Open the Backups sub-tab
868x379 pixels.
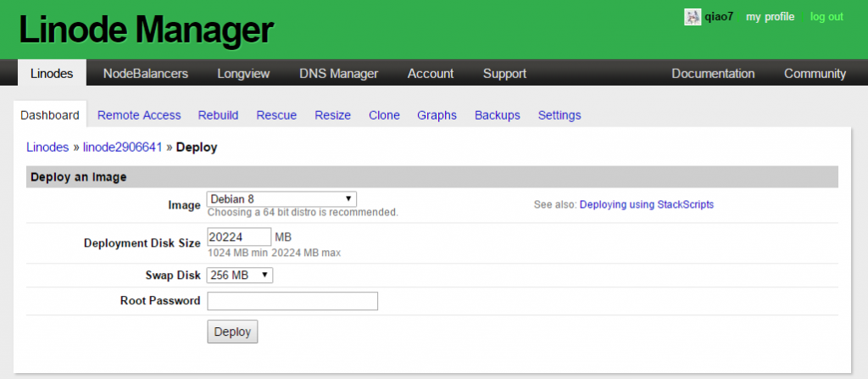497,115
